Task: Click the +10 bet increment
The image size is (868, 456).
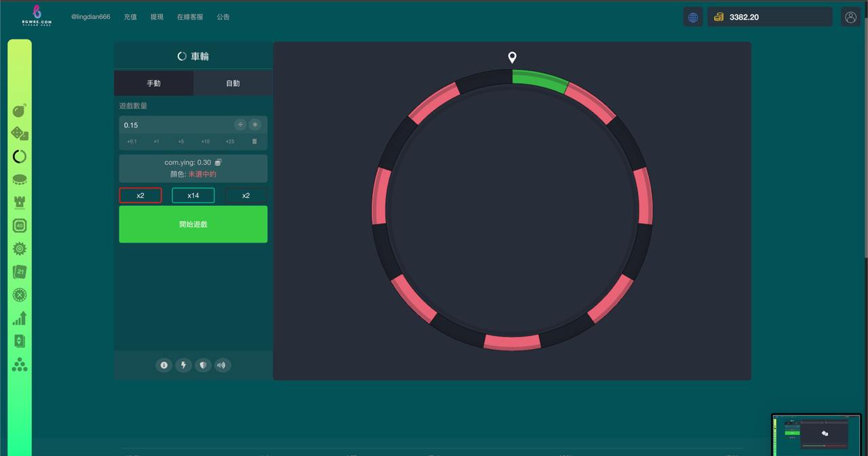Action: [x=205, y=142]
